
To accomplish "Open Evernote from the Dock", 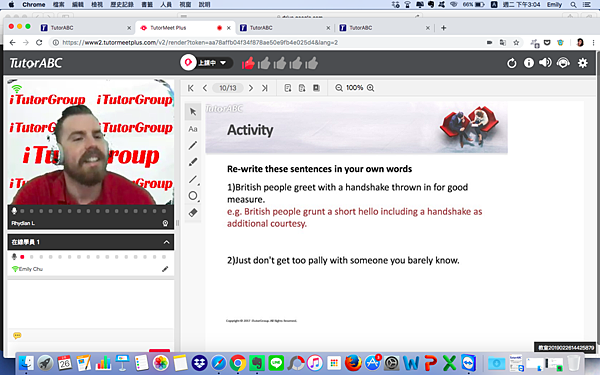I will point(257,363).
